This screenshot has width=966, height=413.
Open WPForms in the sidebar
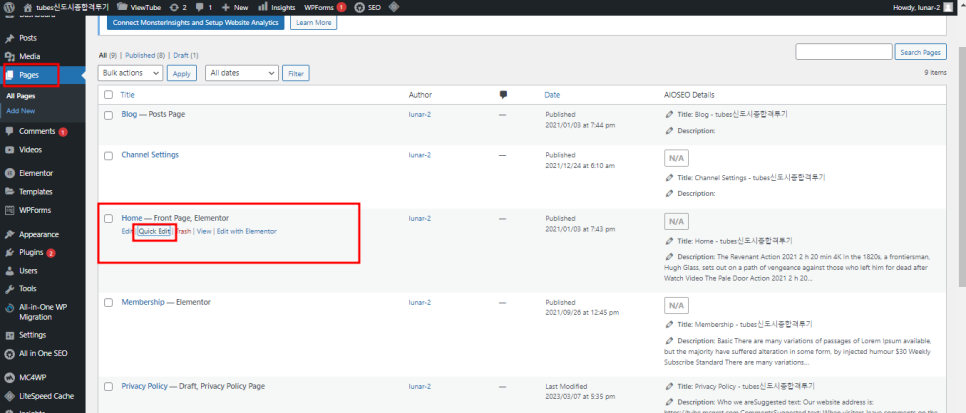(34, 210)
